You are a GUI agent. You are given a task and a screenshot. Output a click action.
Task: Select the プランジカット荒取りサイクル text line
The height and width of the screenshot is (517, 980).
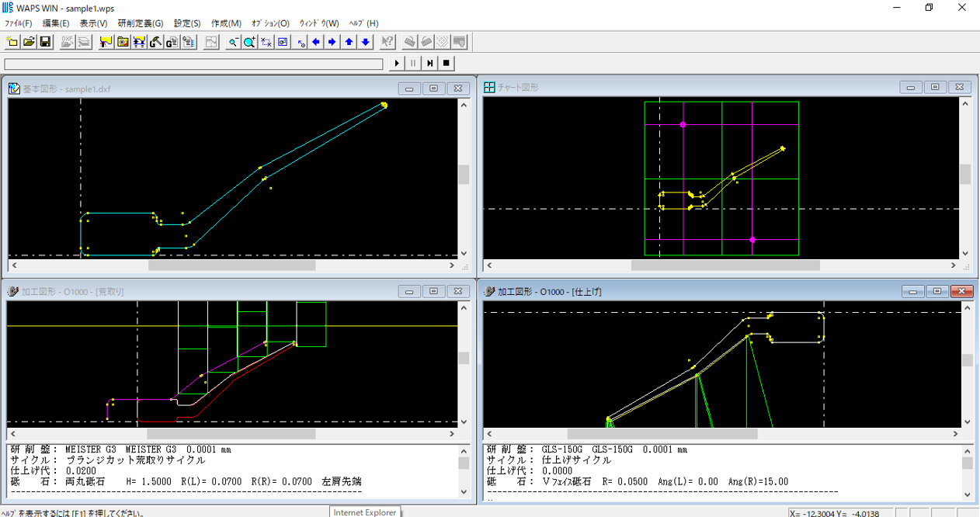[108, 460]
